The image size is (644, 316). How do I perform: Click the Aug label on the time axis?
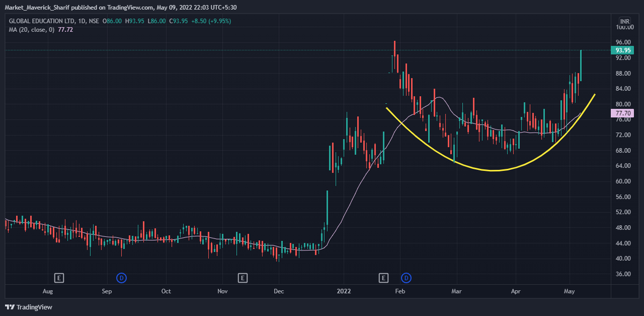point(47,291)
